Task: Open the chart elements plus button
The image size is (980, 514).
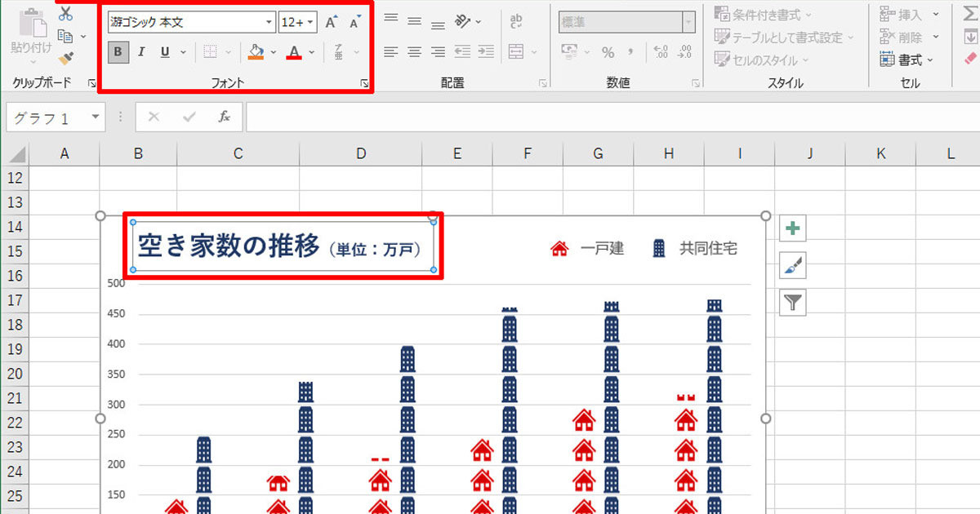Action: point(792,228)
